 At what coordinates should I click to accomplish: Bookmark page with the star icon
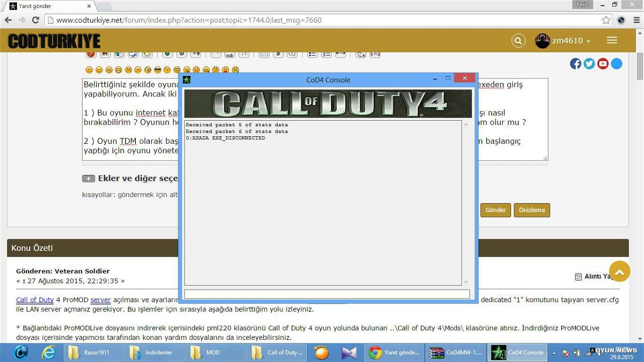click(606, 20)
